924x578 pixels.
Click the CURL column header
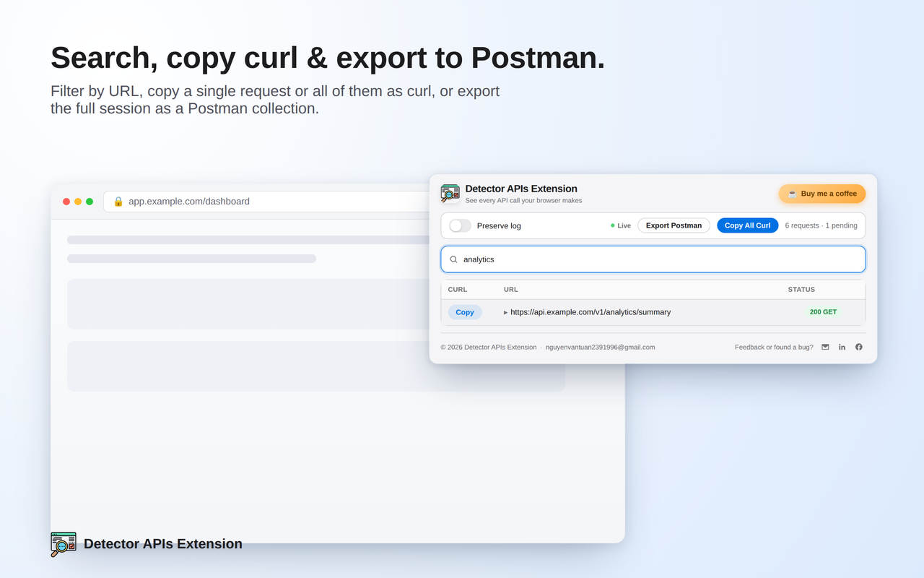[458, 290]
